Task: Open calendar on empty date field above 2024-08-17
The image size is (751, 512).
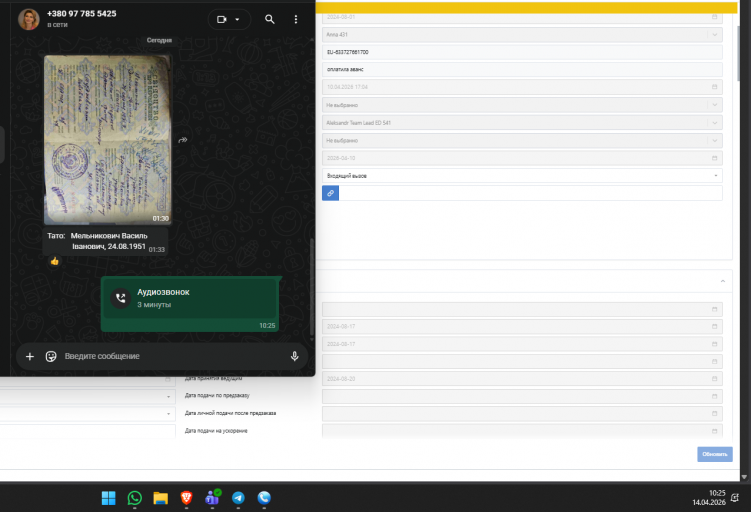Action: pyautogui.click(x=714, y=309)
